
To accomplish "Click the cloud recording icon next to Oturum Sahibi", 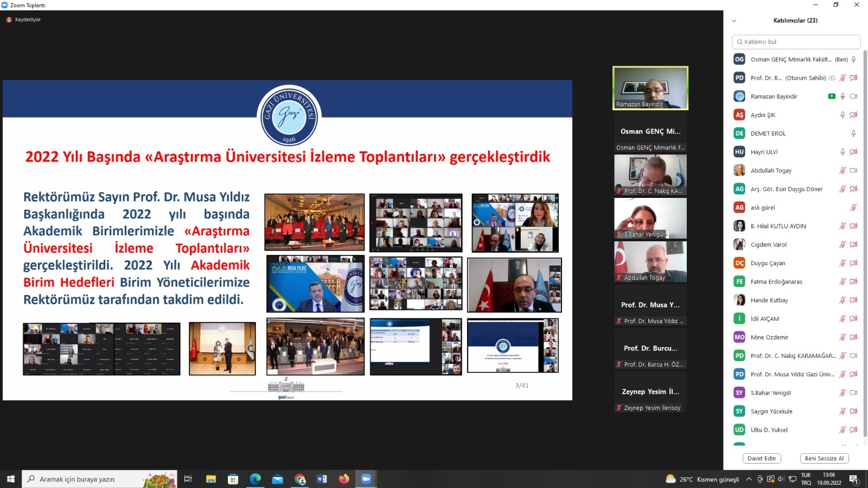I will (832, 78).
